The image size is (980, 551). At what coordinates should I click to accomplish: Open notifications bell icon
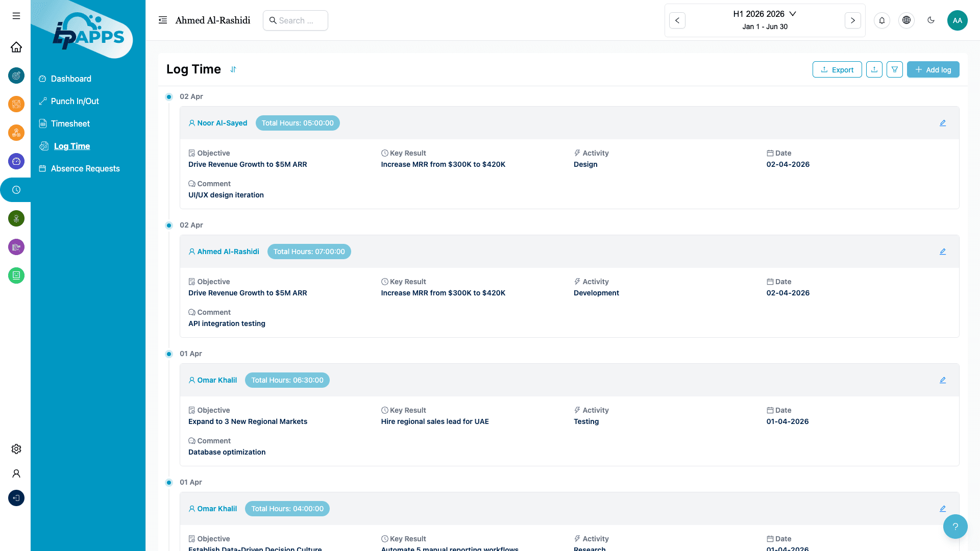[x=881, y=20]
